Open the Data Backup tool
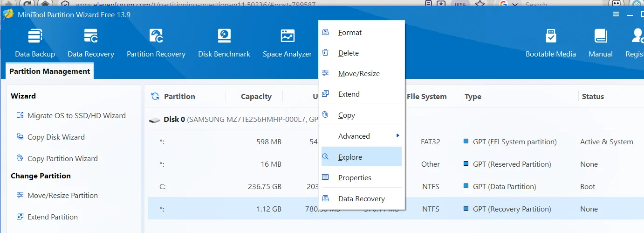Image resolution: width=644 pixels, height=233 pixels. (x=35, y=43)
